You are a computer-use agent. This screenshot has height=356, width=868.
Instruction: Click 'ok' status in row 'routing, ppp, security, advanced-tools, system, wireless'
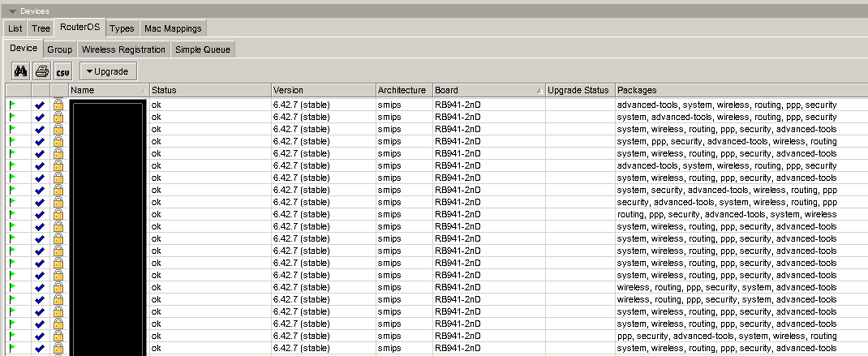click(x=156, y=214)
